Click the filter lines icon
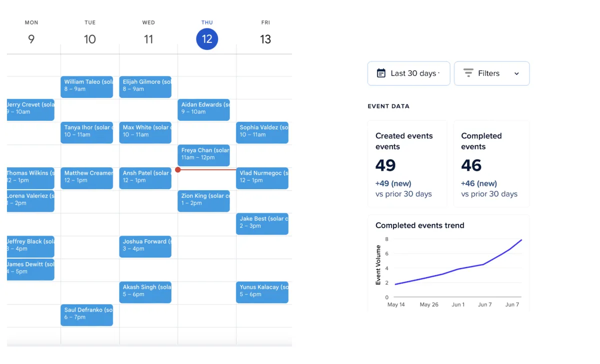Image resolution: width=600 pixels, height=364 pixels. click(x=468, y=73)
